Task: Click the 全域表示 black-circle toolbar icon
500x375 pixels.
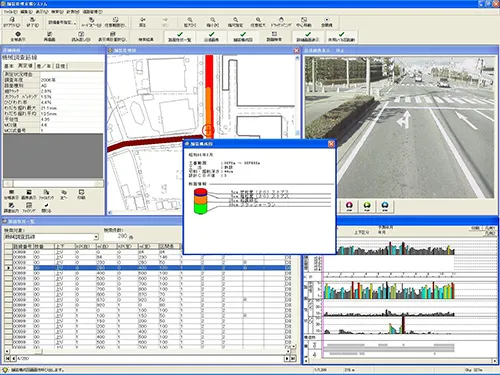Action: click(18, 36)
